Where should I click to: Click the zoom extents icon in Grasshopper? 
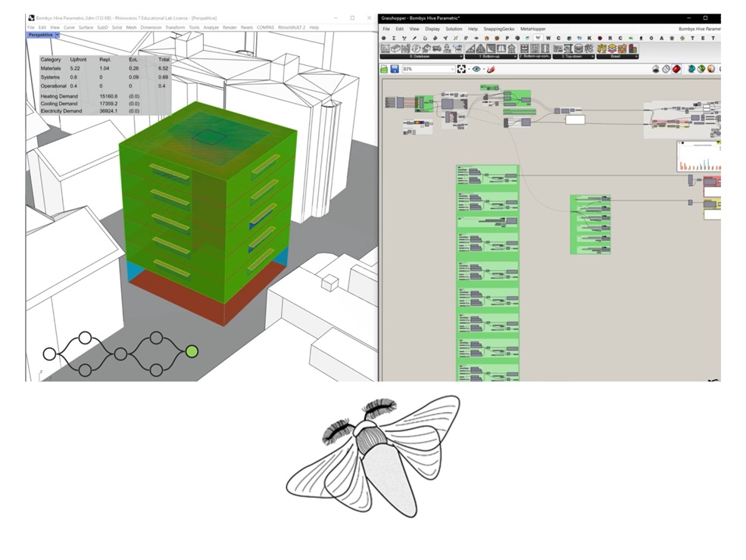pos(461,69)
